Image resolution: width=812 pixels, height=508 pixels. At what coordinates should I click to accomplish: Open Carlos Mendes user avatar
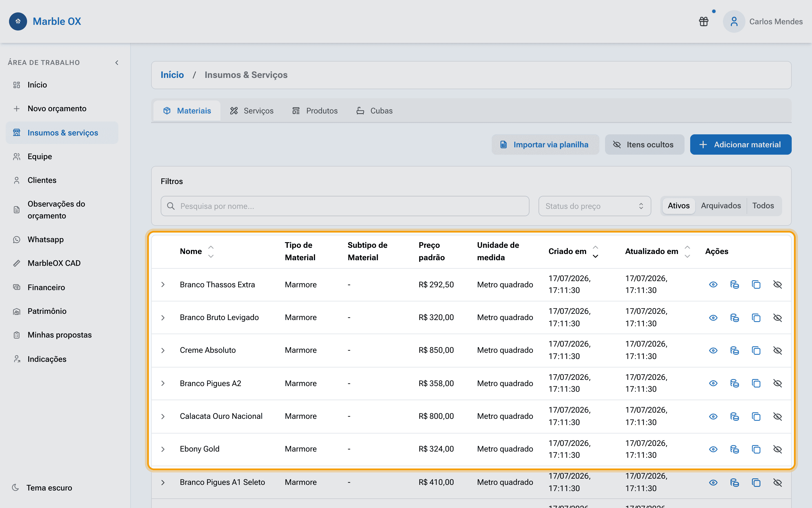734,21
